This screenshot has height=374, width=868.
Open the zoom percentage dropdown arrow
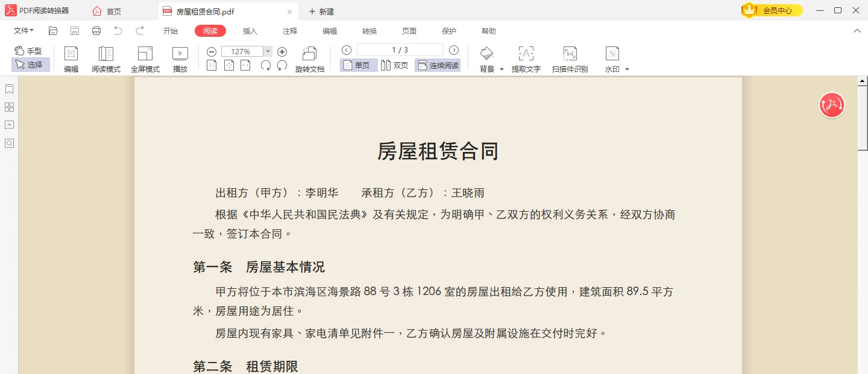(x=268, y=52)
